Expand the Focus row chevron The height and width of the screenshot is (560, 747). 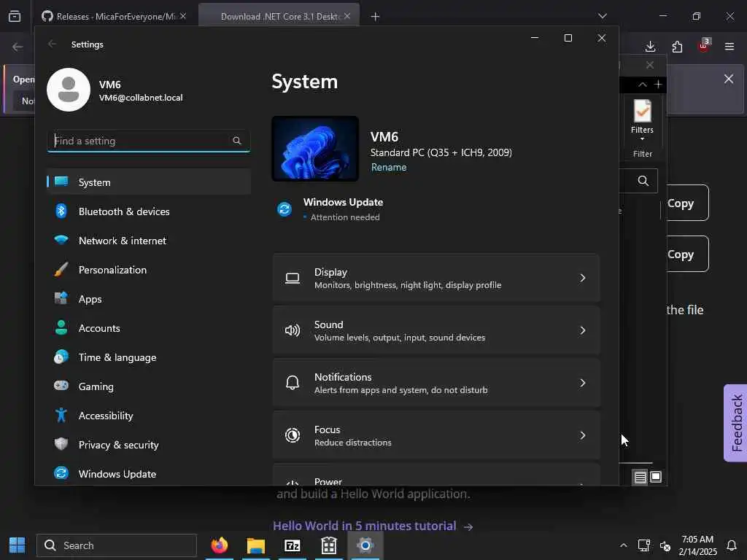(x=582, y=435)
